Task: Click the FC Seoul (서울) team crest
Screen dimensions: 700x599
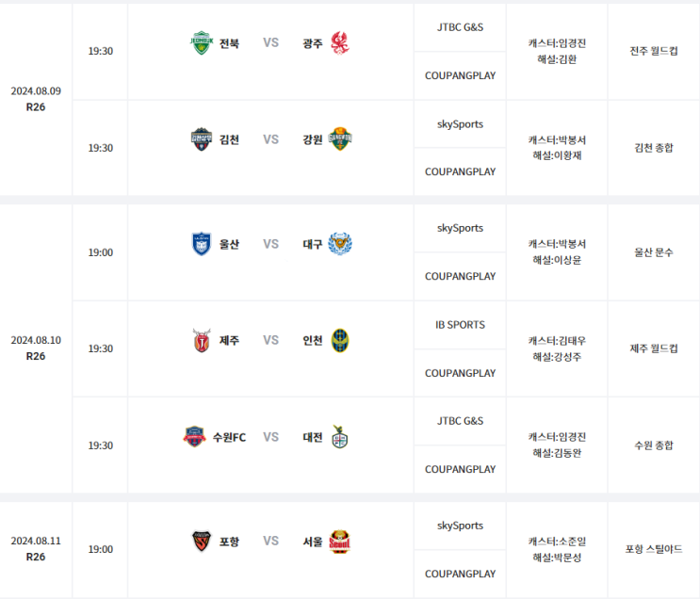Action: pos(340,542)
